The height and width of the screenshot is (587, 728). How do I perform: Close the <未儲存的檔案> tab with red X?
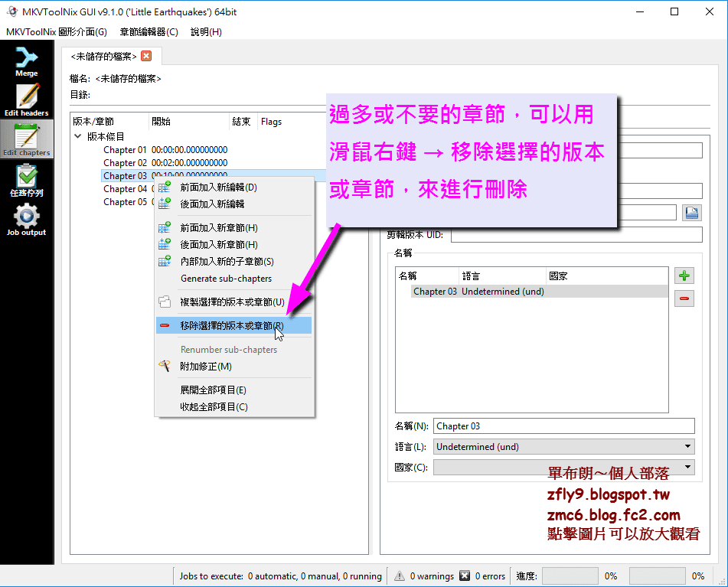tap(146, 56)
